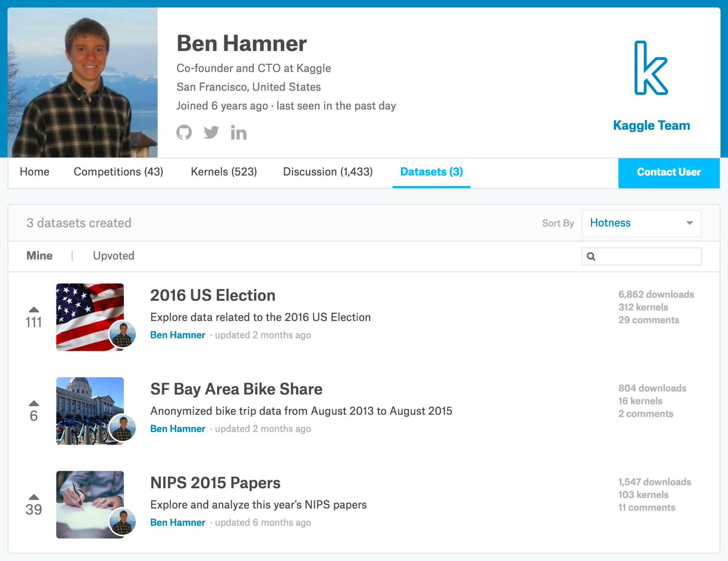728x561 pixels.
Task: Click '16 kernels' stat
Action: pyautogui.click(x=640, y=401)
